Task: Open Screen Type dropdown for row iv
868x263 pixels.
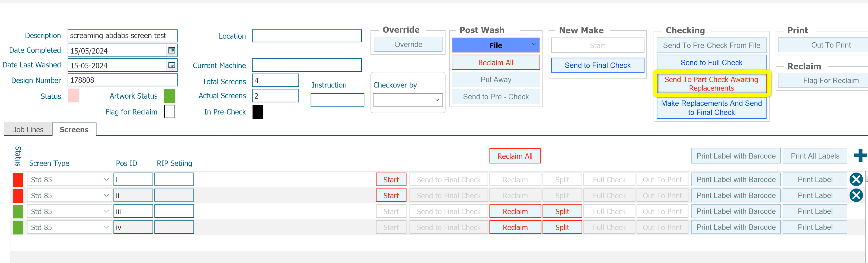Action: (69, 227)
